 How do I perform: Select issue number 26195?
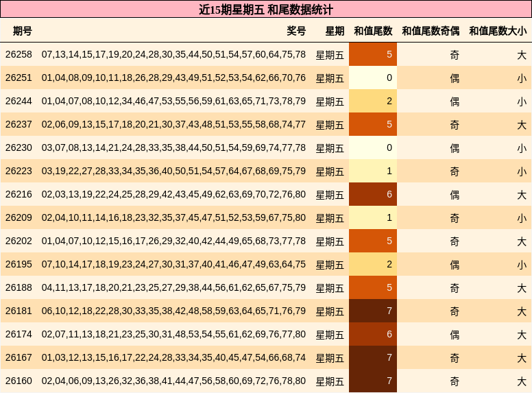(x=19, y=264)
